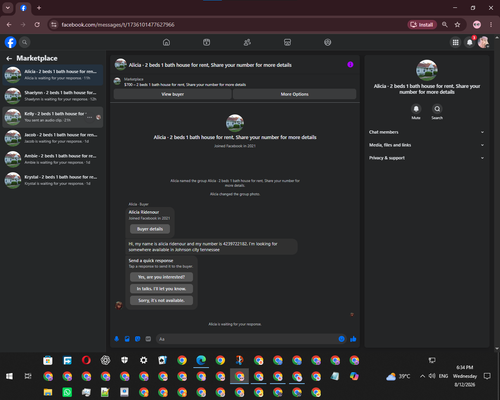Open the Facebook search icon

(x=24, y=42)
